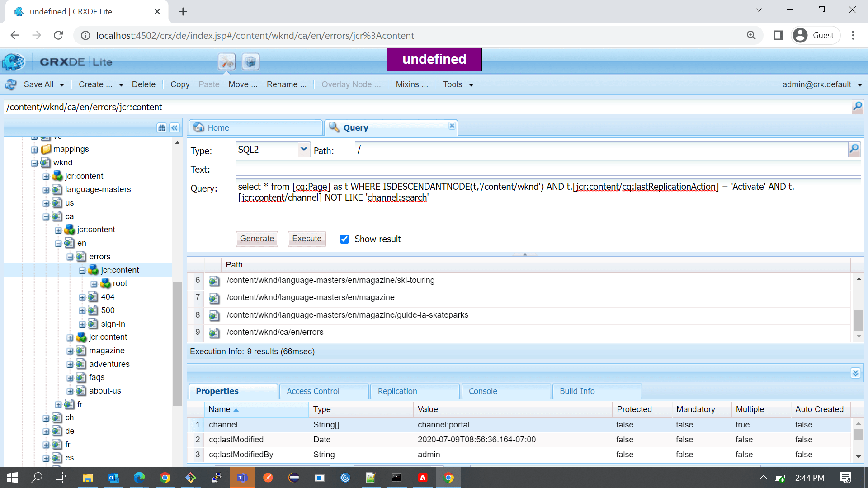Open the SQL2 Type dropdown

(x=304, y=149)
